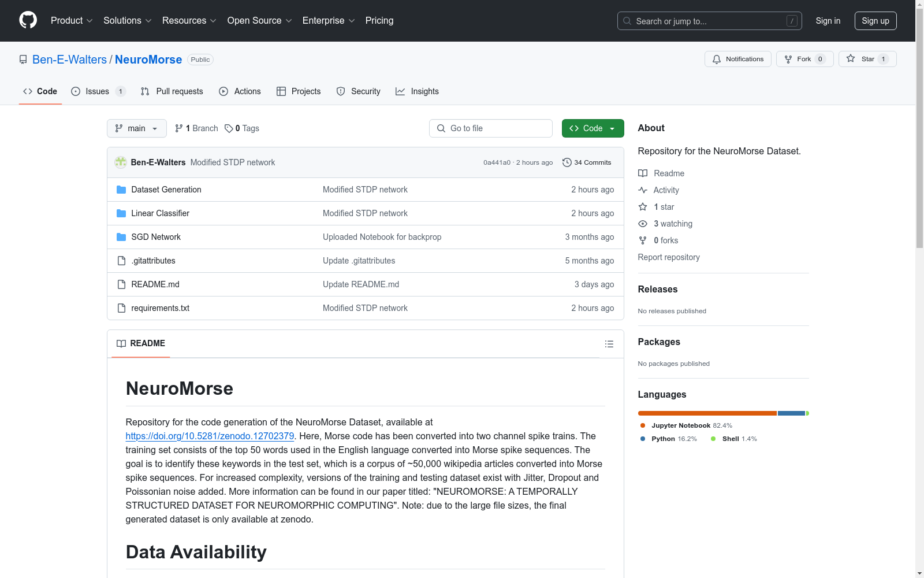Viewport: 924px width, 578px height.
Task: Click the book icon next to Readme
Action: coord(643,173)
